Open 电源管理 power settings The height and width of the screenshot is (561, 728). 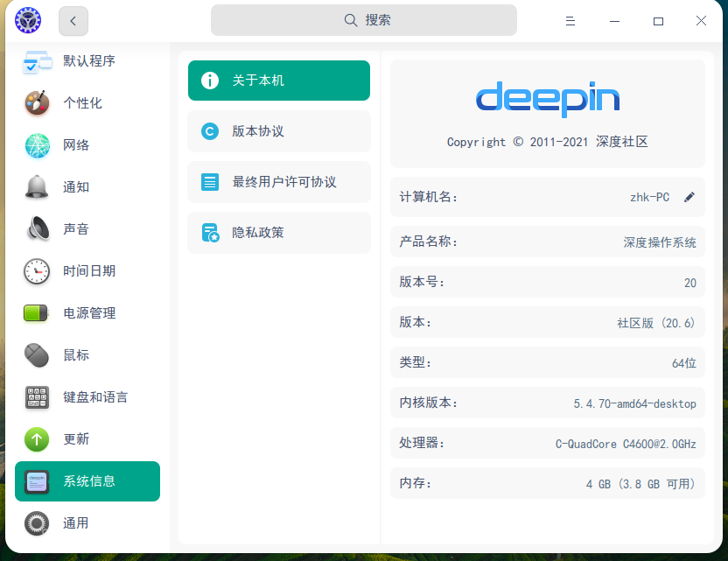pos(35,312)
